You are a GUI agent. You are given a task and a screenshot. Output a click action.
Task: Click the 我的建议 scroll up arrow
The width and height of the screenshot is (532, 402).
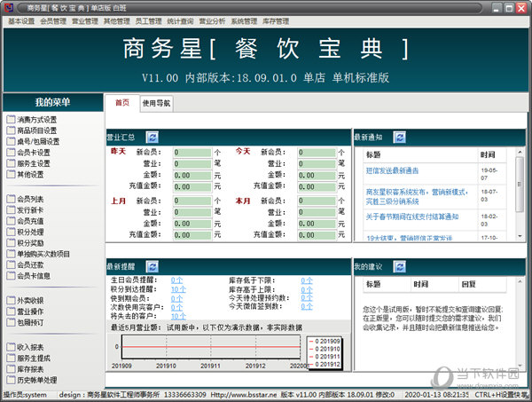520,281
